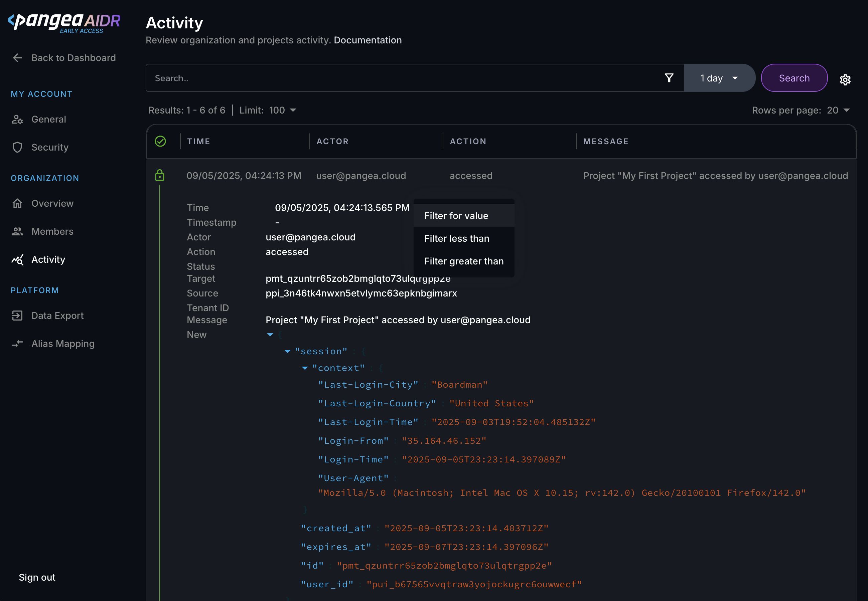
Task: Open the Documentation link
Action: click(x=368, y=40)
